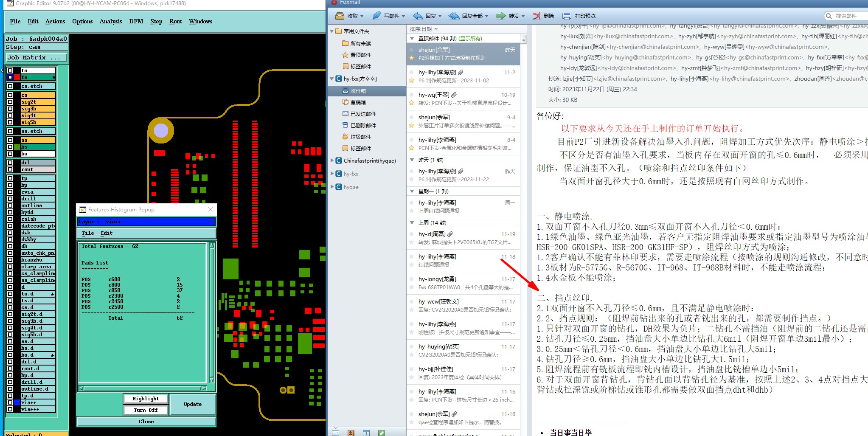Collapse the hy-fxx[方幸幸] account node
The image size is (868, 436).
coord(332,79)
